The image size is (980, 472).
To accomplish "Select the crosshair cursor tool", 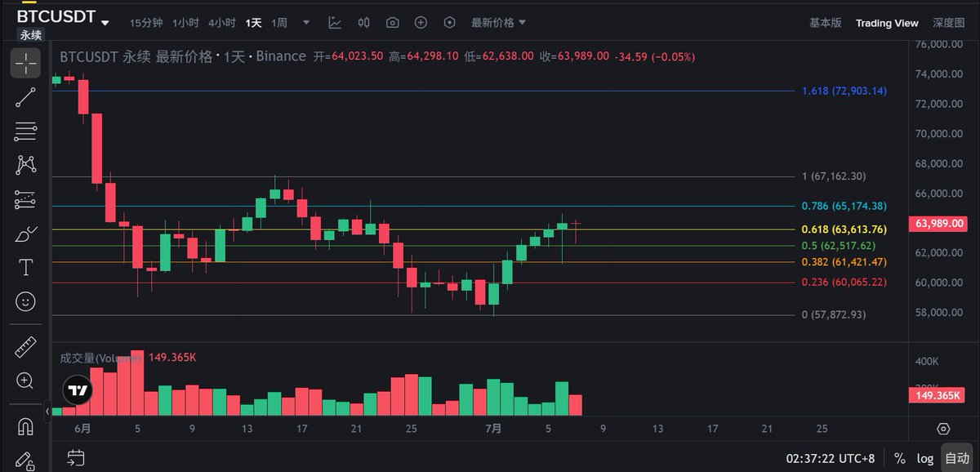I will coord(25,63).
